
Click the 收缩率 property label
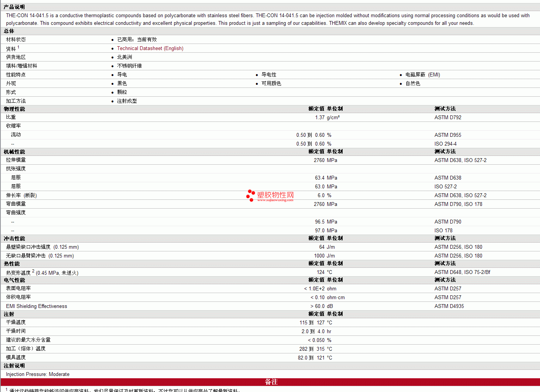pos(13,126)
